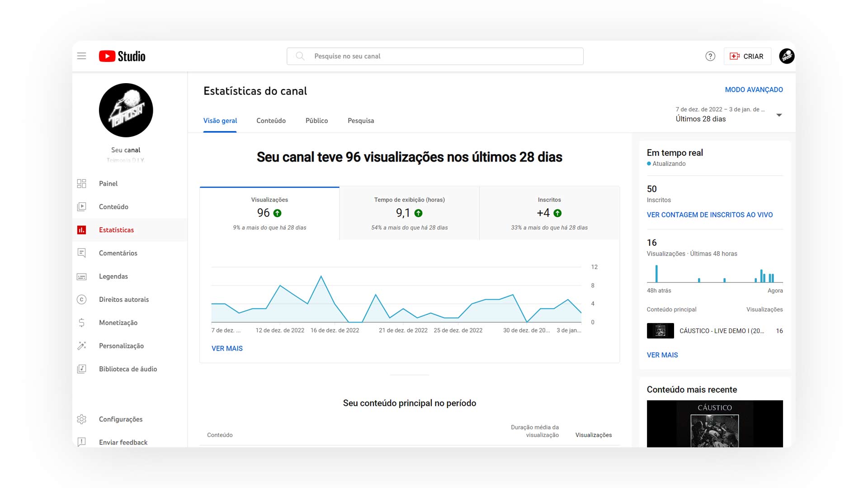This screenshot has width=868, height=488.
Task: Click the CÁUSTICO video thumbnail
Action: point(660,331)
